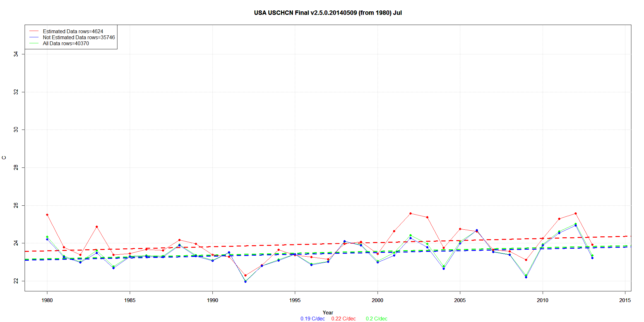The width and height of the screenshot is (644, 322).
Task: Select the Estimated Data legend entry
Action: pos(73,31)
